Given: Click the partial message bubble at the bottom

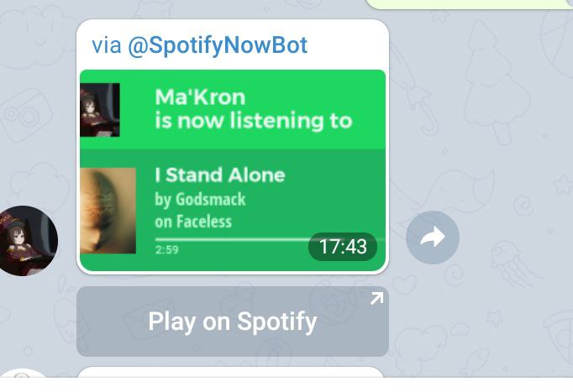Looking at the screenshot, I should pyautogui.click(x=230, y=372).
